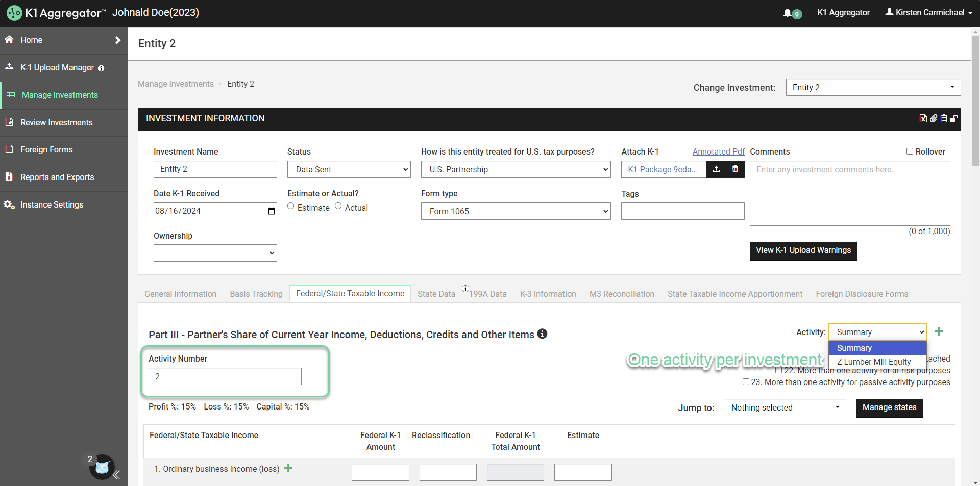980x486 pixels.
Task: Upload a K-1 file using upload icon
Action: (716, 169)
